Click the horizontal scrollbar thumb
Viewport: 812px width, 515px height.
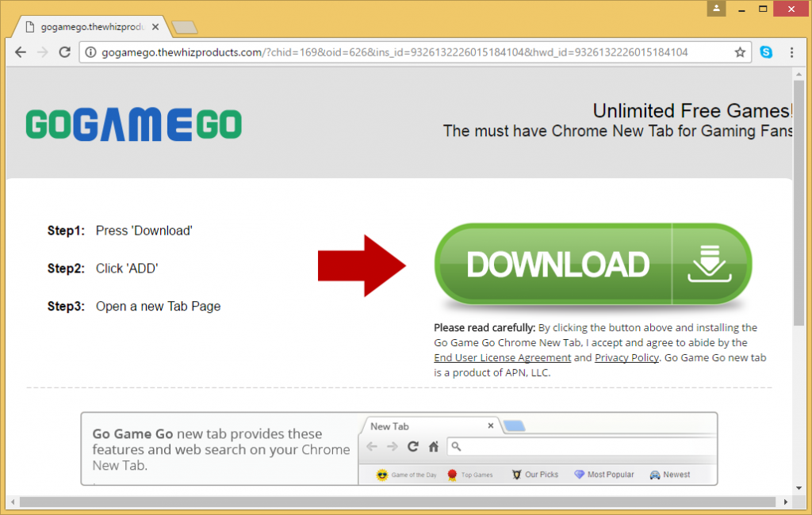(x=397, y=502)
